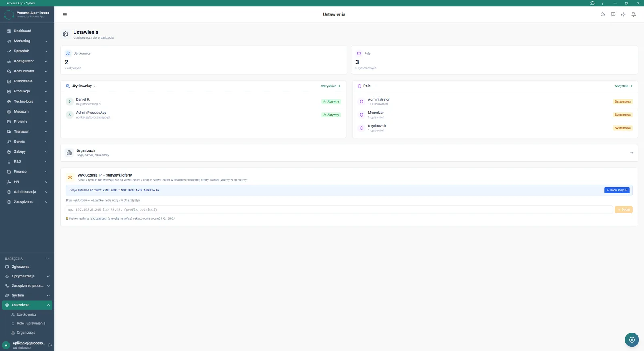Viewport: 644px width, 351px height.
Task: Open the title bar three-dot menu
Action: click(603, 3)
